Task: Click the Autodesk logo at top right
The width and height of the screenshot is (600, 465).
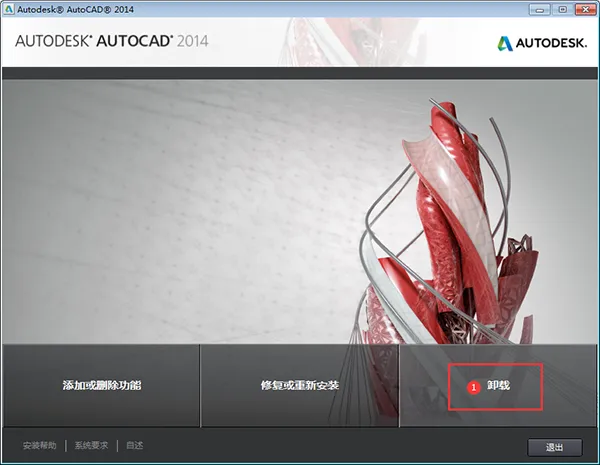Action: [542, 43]
